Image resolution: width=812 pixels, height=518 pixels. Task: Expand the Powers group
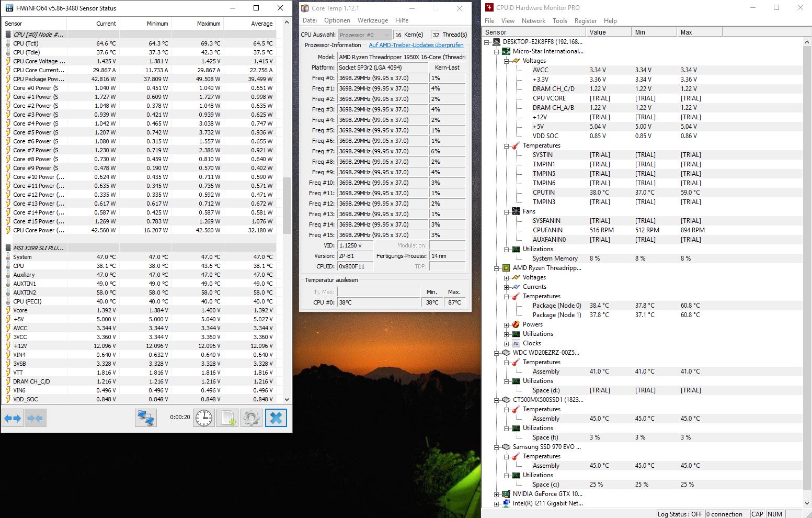[507, 324]
